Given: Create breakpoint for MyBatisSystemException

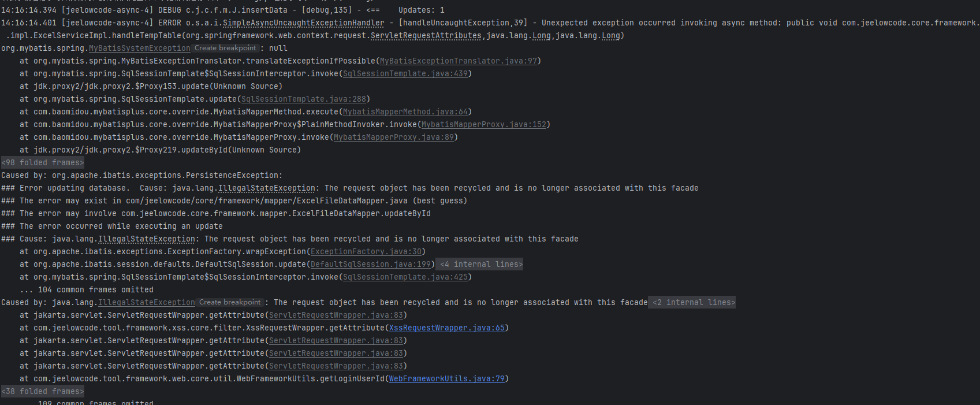Looking at the screenshot, I should pyautogui.click(x=225, y=49).
